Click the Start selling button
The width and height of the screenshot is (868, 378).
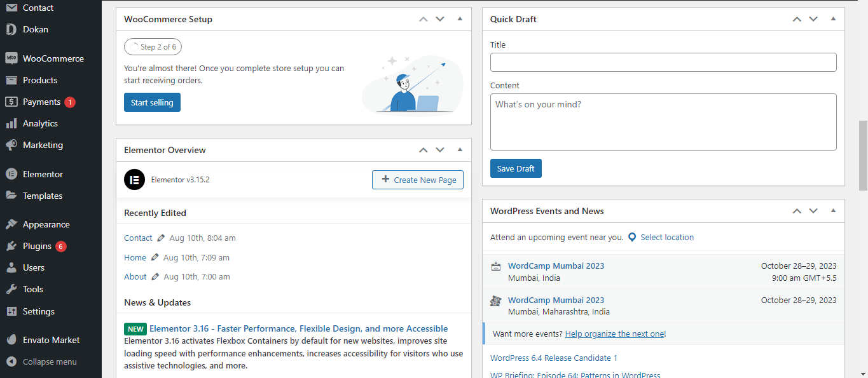(152, 102)
